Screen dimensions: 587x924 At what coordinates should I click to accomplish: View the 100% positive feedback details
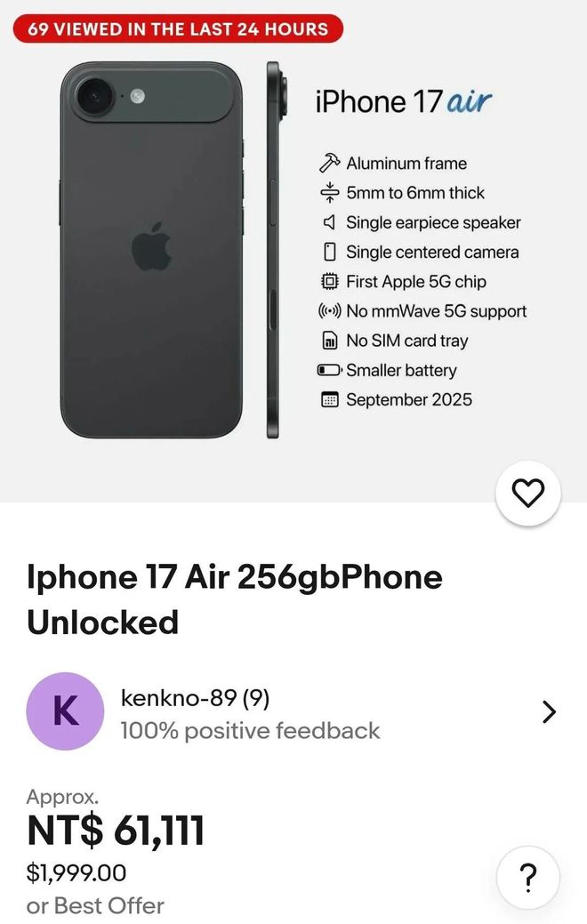(x=251, y=731)
